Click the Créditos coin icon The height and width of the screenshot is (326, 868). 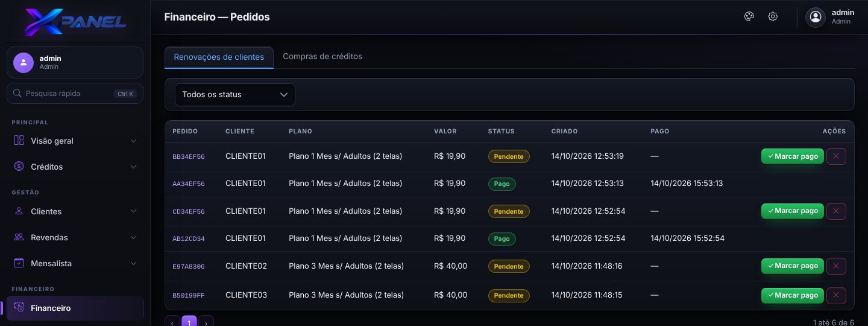point(19,167)
